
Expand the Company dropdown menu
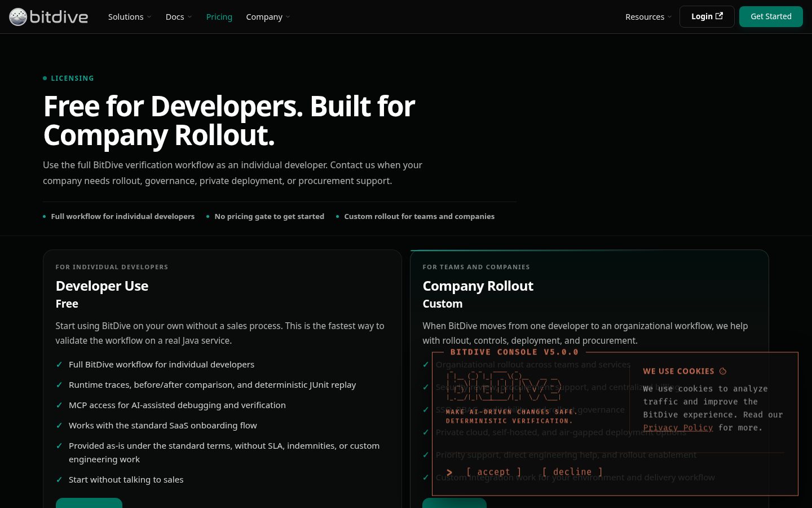tap(268, 17)
